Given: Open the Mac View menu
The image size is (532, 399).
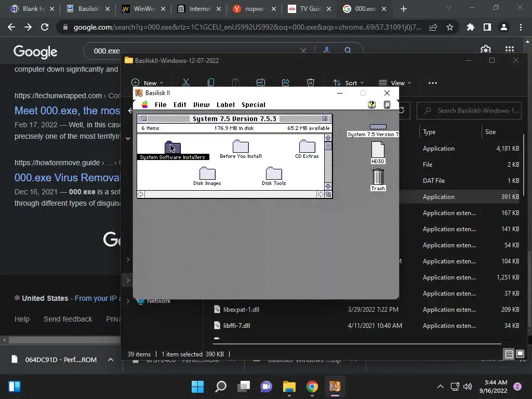Looking at the screenshot, I should click(201, 104).
